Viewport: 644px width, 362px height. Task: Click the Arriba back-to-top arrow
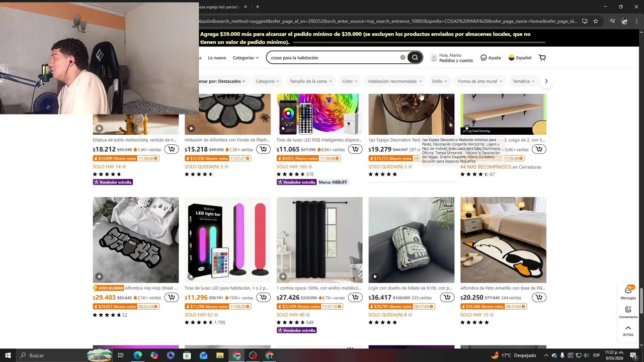coord(628,330)
